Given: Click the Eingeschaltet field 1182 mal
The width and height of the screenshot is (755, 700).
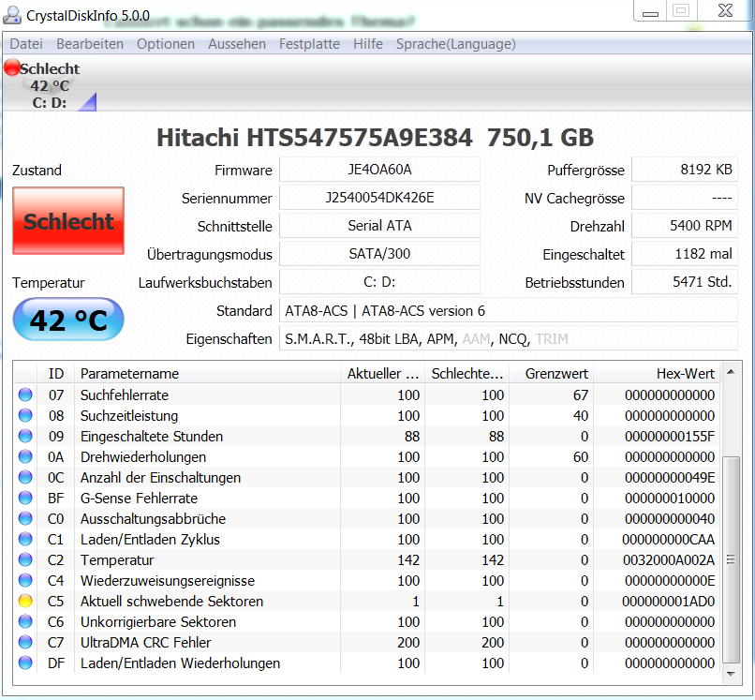Looking at the screenshot, I should [x=684, y=254].
